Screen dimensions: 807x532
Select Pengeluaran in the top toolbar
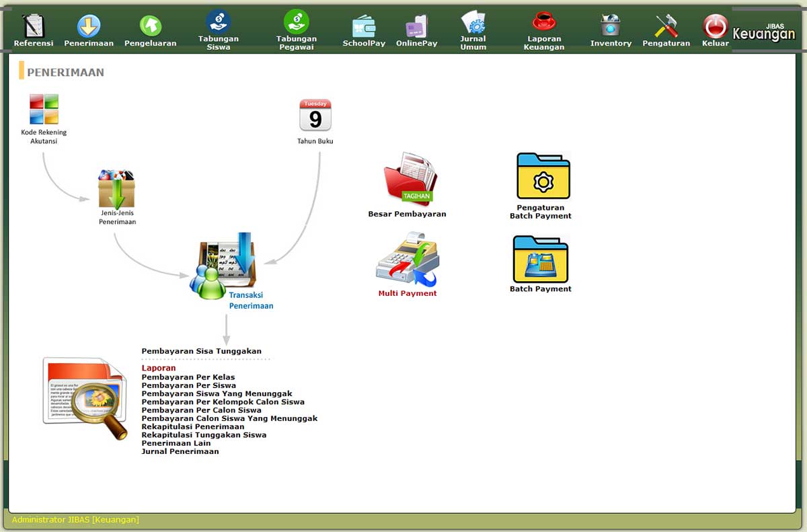(x=151, y=30)
